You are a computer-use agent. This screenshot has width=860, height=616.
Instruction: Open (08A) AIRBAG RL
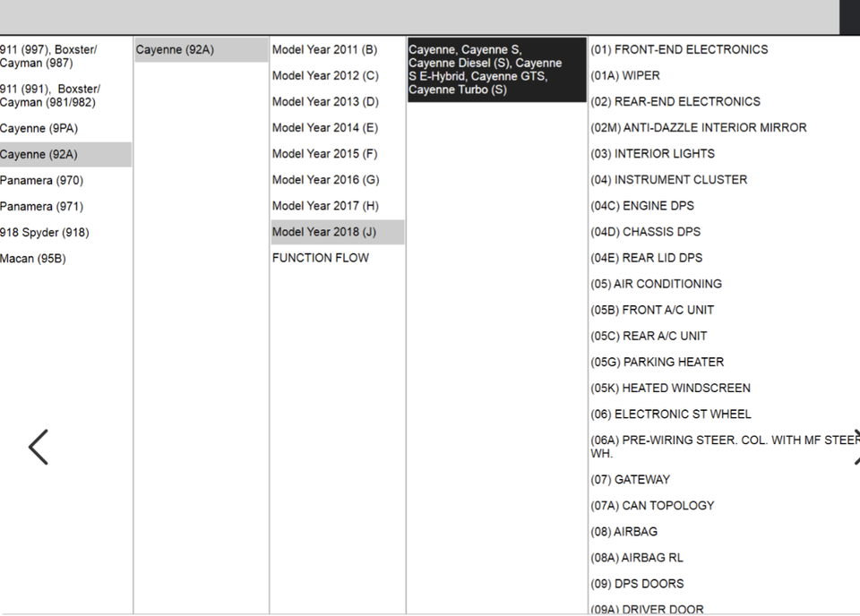637,558
